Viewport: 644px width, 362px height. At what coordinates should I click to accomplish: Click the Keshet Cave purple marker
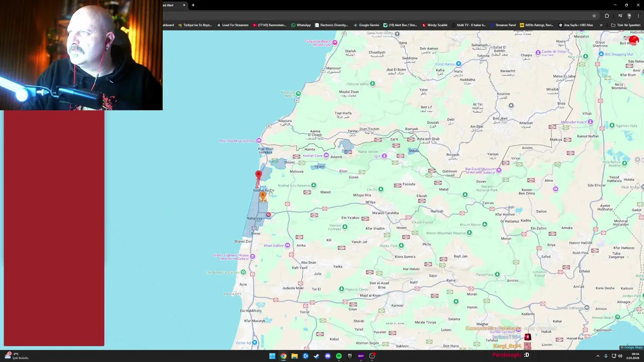[326, 155]
